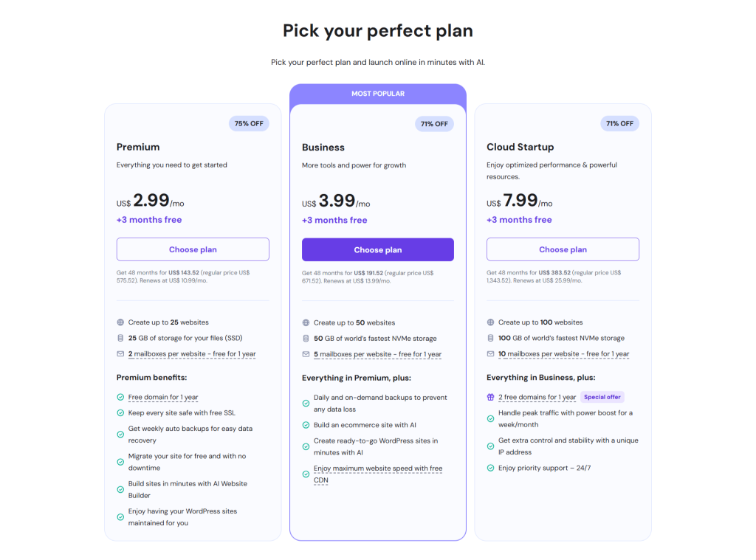Click gift icon beside 2 free domains
The width and height of the screenshot is (756, 560).
pyautogui.click(x=490, y=397)
